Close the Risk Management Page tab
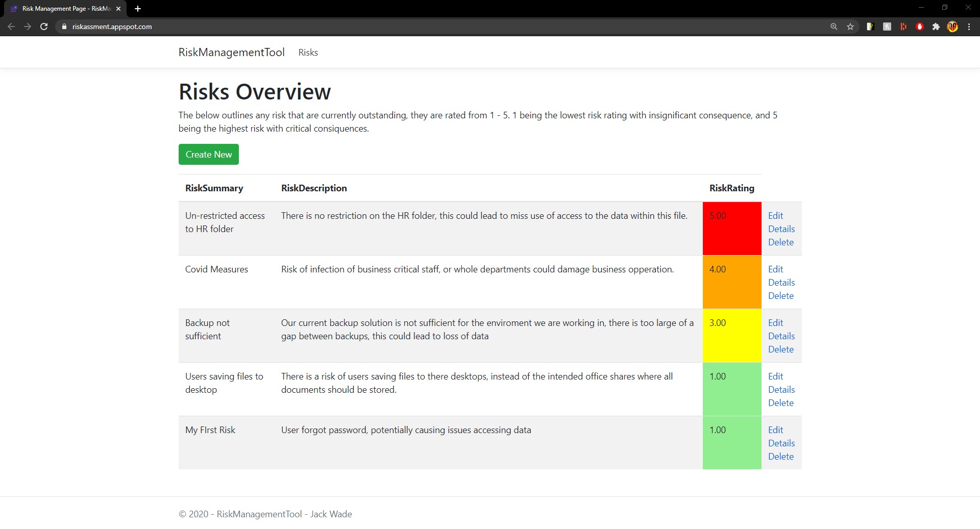Screen dimensions: 980x529 click(x=118, y=9)
